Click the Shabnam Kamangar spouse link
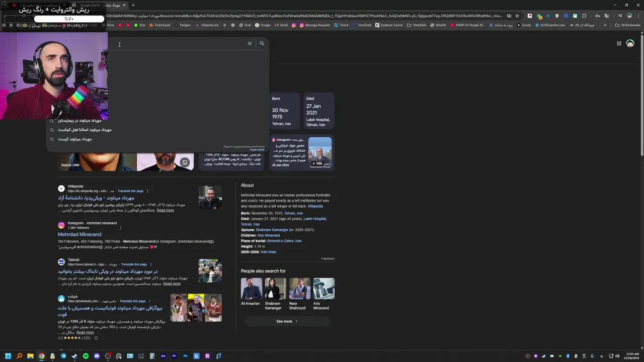This screenshot has width=644, height=362. click(272, 230)
